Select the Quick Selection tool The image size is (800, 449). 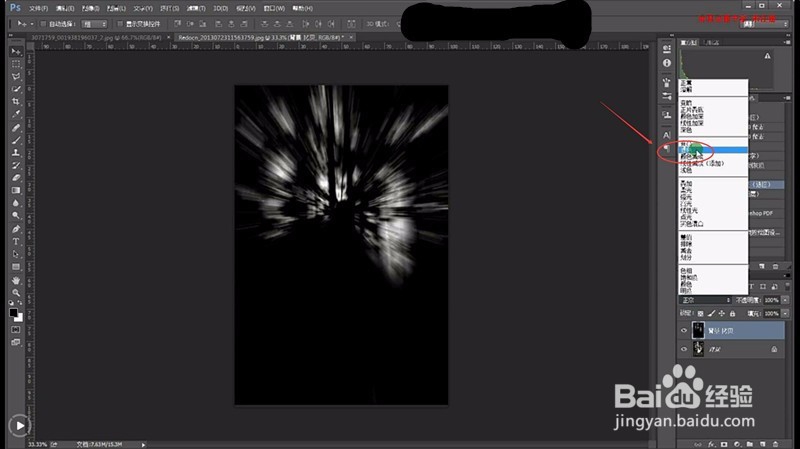[16, 89]
